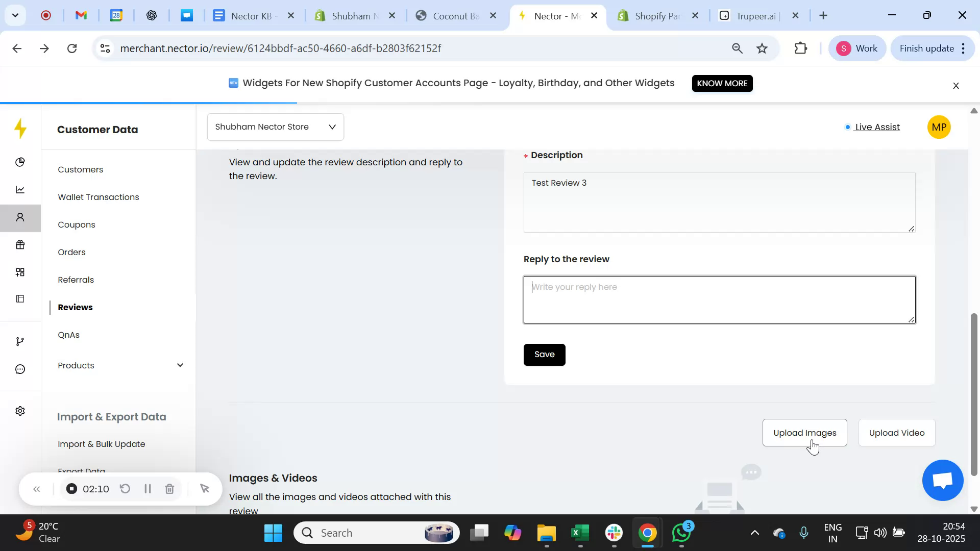Image resolution: width=980 pixels, height=551 pixels.
Task: Open the Shubham Nector Store selector
Action: (x=275, y=127)
